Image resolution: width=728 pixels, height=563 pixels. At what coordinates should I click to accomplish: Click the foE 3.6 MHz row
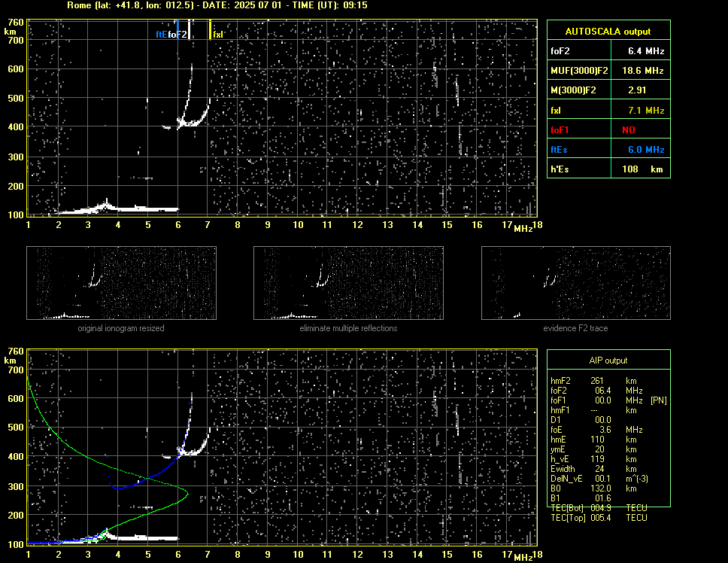(x=596, y=430)
